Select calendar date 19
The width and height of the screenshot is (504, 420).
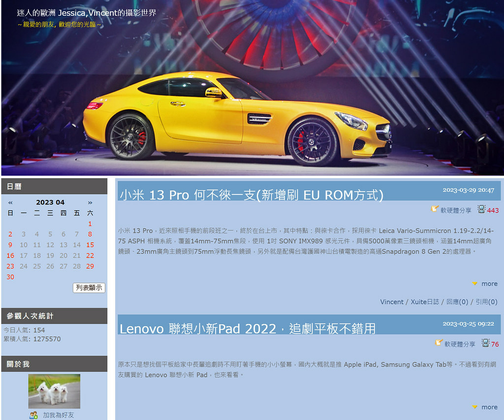50,256
